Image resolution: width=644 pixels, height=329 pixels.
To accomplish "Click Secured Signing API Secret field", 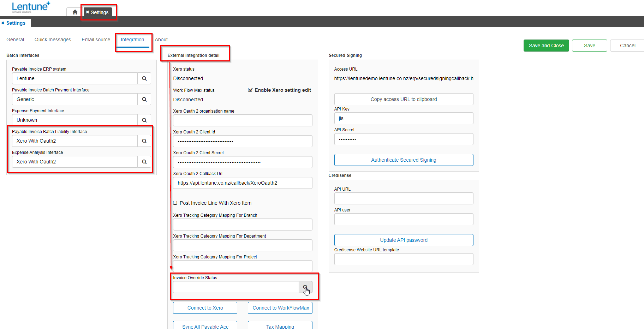I will point(404,139).
